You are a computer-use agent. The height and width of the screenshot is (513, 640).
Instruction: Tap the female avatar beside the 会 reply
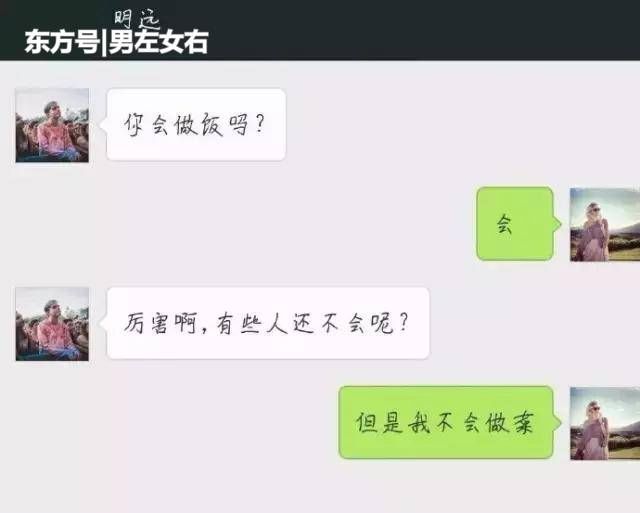coord(605,224)
